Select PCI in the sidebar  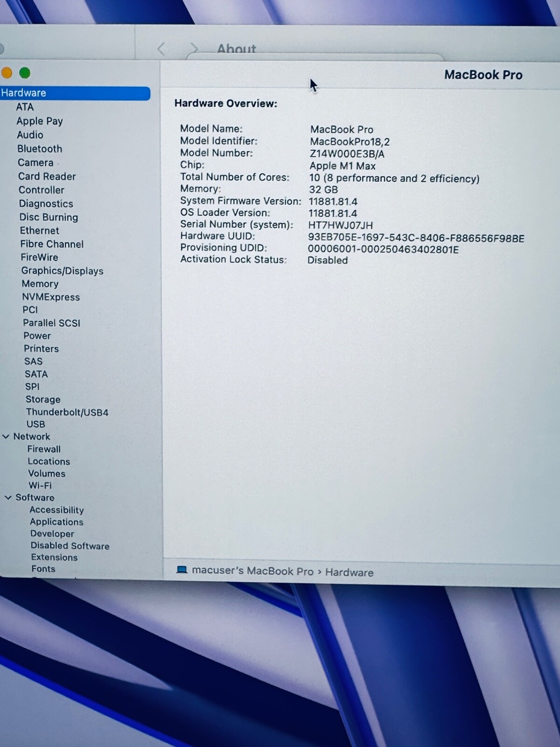[30, 310]
